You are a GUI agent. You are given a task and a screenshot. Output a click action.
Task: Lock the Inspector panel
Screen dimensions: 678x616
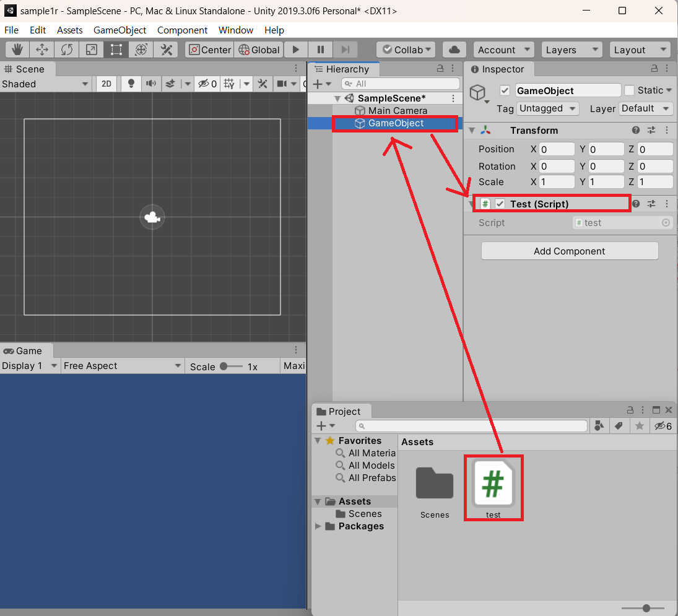pyautogui.click(x=654, y=68)
